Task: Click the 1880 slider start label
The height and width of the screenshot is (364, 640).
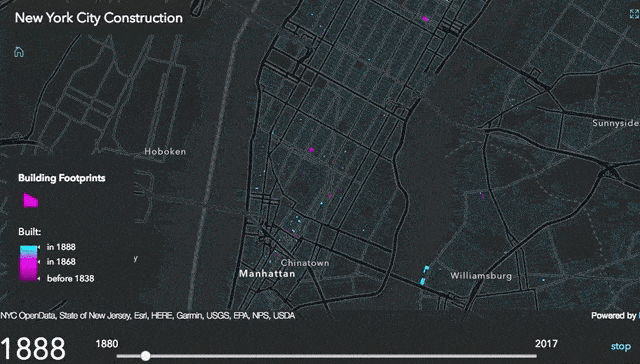Action: pos(107,344)
